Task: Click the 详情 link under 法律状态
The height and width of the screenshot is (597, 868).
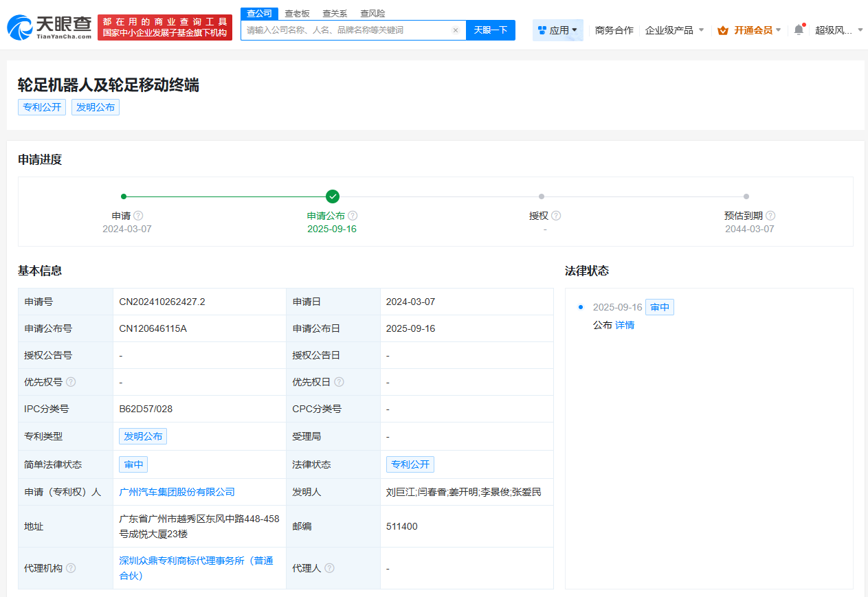Action: click(x=625, y=324)
